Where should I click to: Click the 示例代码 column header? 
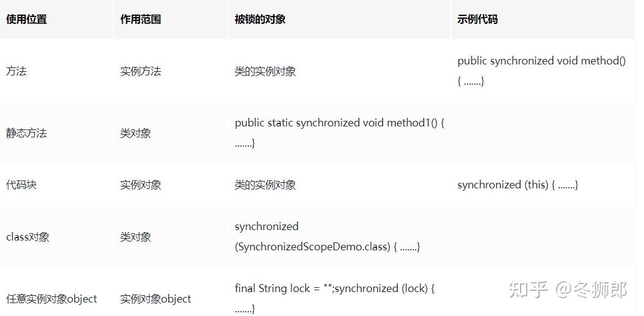478,19
